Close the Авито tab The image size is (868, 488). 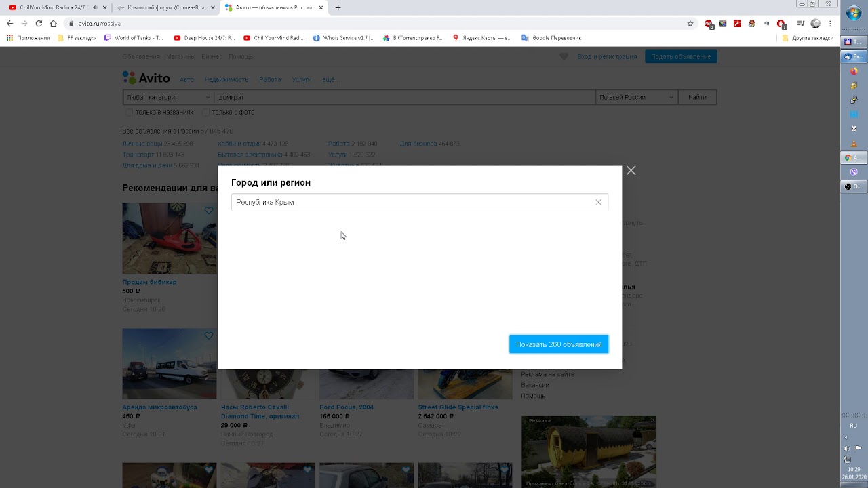pyautogui.click(x=321, y=8)
